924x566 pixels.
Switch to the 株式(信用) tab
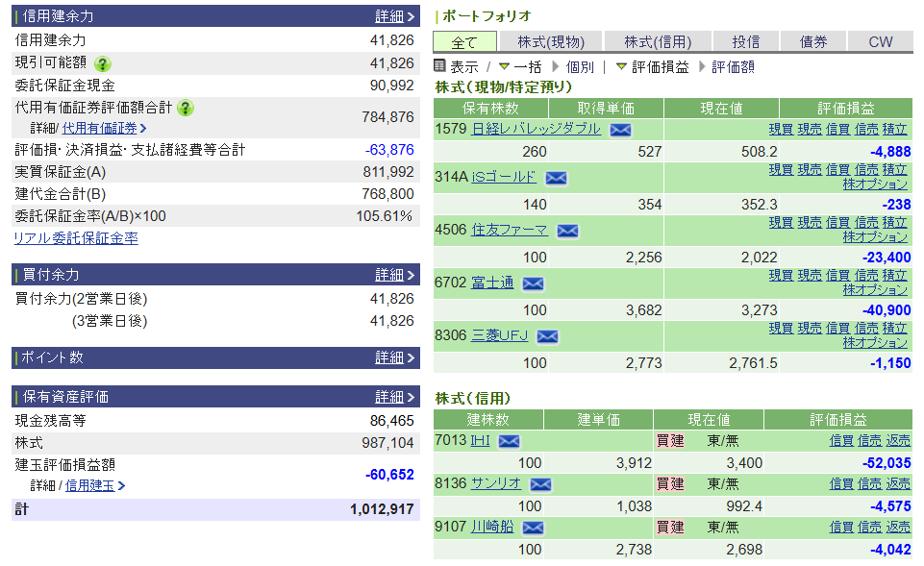pyautogui.click(x=658, y=41)
